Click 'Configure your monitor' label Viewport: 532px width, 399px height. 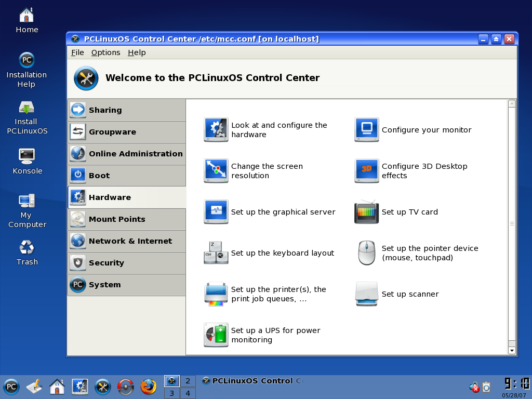pyautogui.click(x=427, y=130)
